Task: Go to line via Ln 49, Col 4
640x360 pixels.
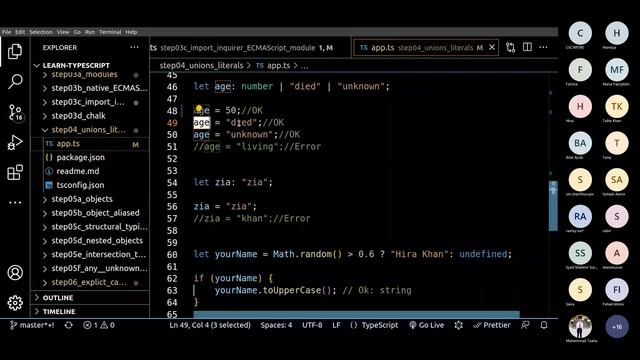Action: click(210, 325)
